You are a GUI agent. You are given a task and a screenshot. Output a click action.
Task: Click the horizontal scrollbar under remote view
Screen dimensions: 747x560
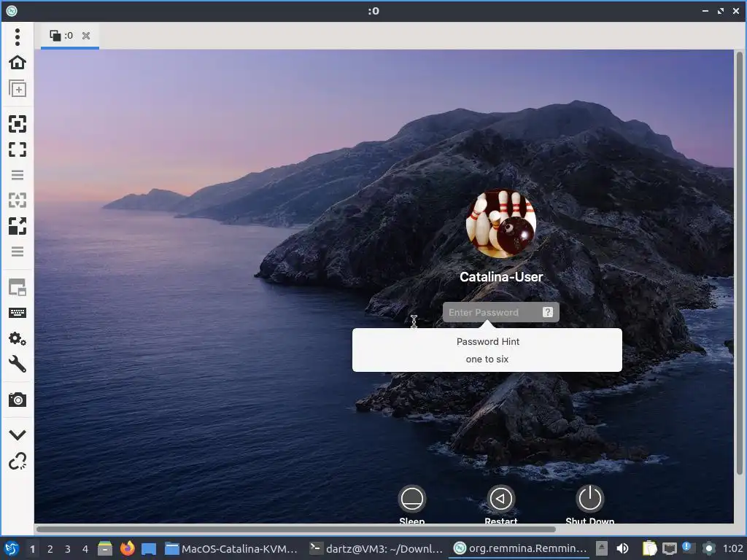coord(296,529)
